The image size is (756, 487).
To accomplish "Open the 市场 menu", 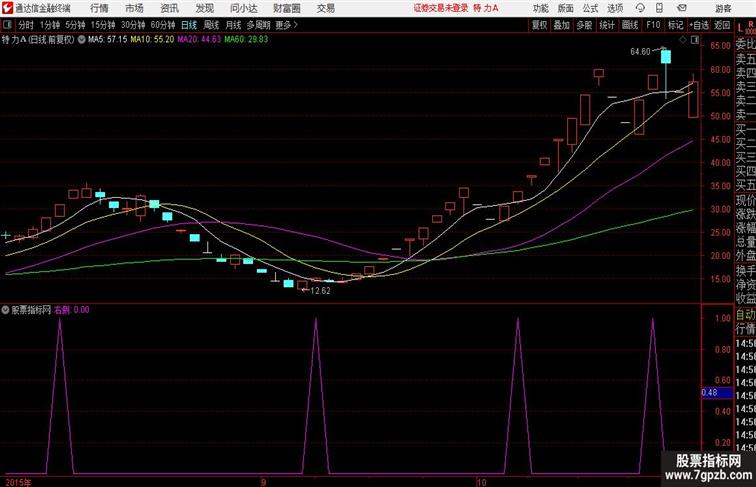I will tap(134, 8).
